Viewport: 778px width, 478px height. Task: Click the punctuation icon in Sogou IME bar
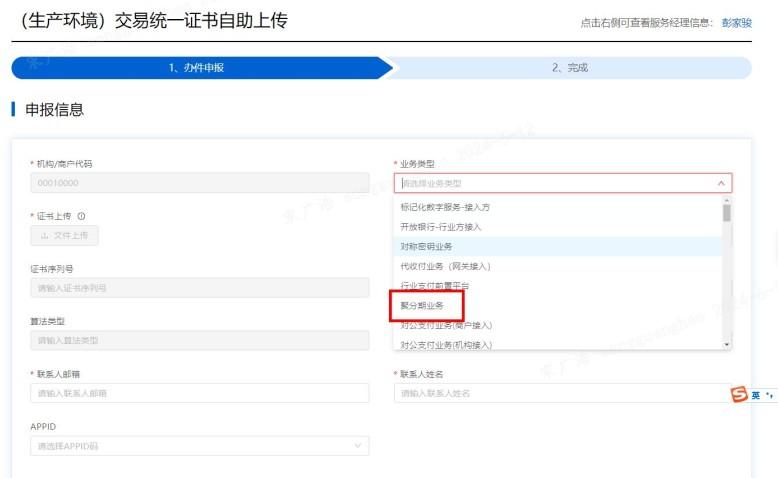click(770, 395)
